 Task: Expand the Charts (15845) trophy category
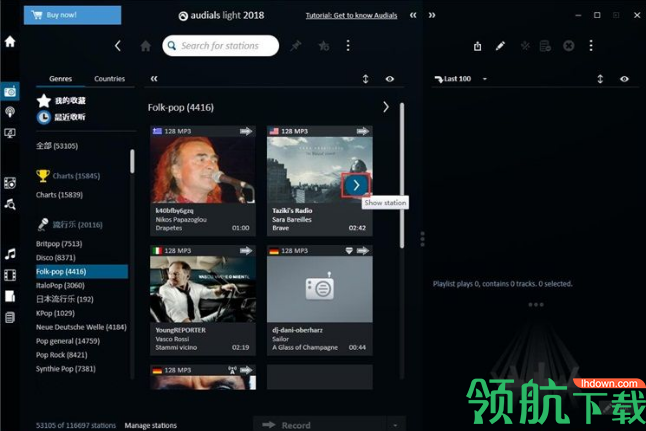68,176
